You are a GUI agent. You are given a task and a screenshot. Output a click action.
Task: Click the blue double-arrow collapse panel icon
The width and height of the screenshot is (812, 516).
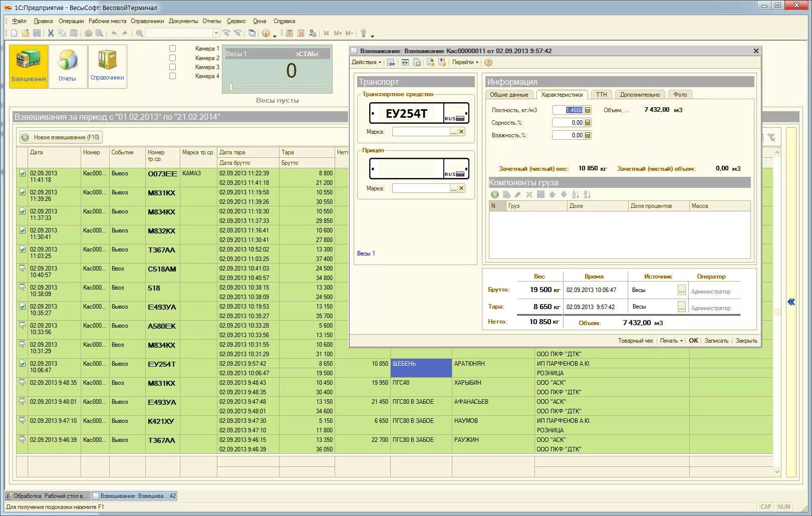(x=791, y=302)
